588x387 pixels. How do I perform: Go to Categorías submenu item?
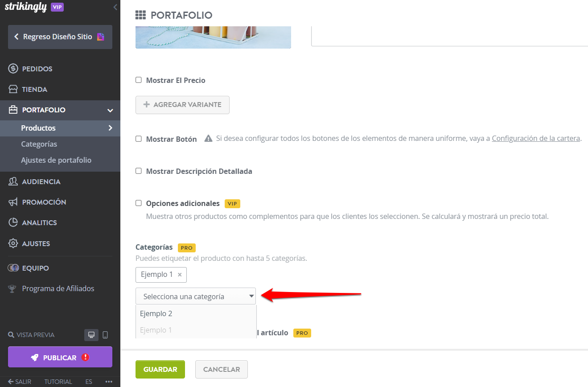pos(39,144)
